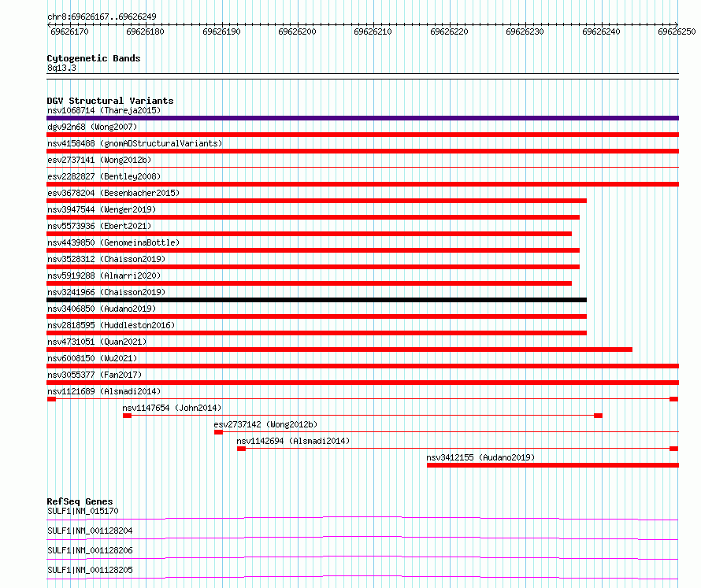This screenshot has width=701, height=588.
Task: Select nsv1121689 (Alsmadi2014) variant label
Action: pos(104,391)
